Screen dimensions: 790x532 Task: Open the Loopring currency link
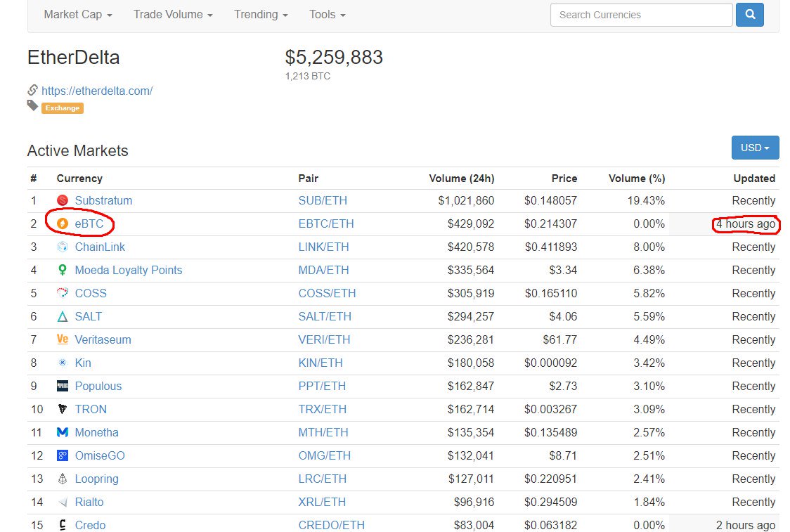pyautogui.click(x=97, y=479)
